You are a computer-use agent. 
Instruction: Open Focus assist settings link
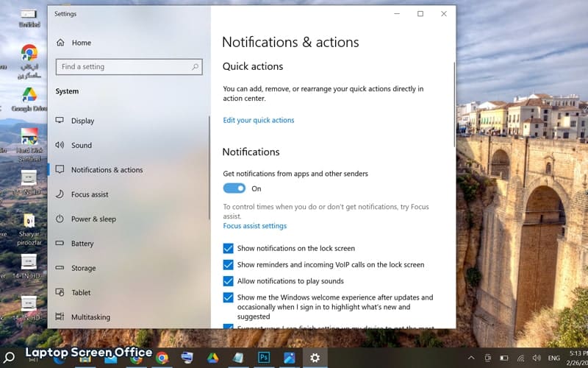pos(254,226)
